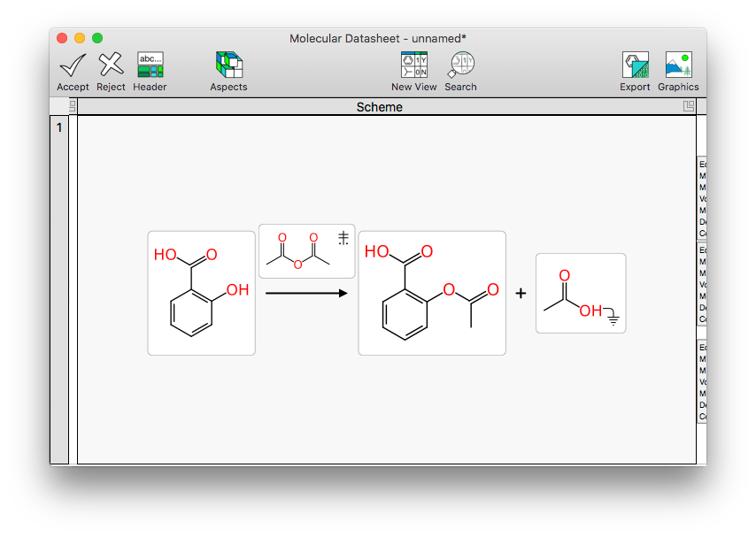Image resolution: width=756 pixels, height=537 pixels.
Task: Click the Reject X icon
Action: (x=111, y=65)
